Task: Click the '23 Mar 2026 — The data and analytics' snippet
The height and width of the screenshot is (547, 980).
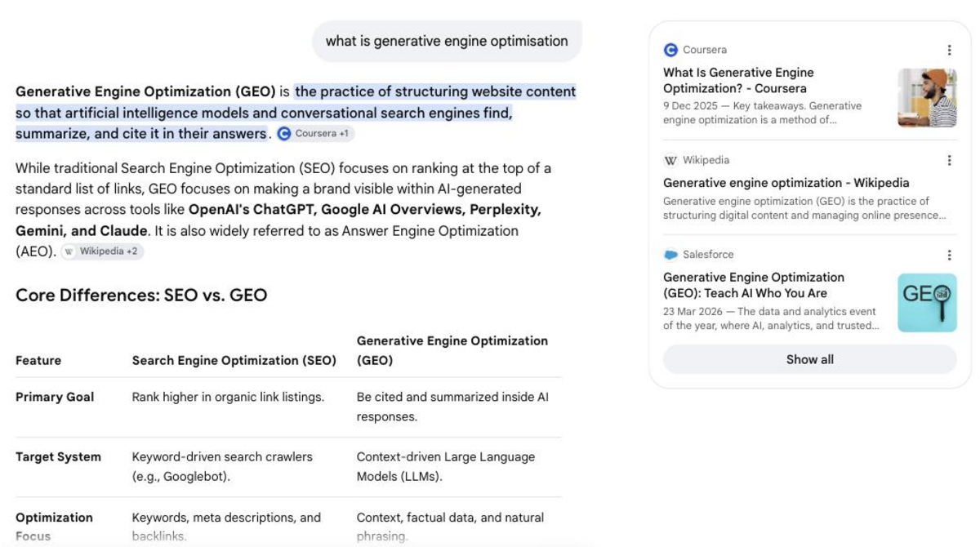Action: tap(771, 318)
